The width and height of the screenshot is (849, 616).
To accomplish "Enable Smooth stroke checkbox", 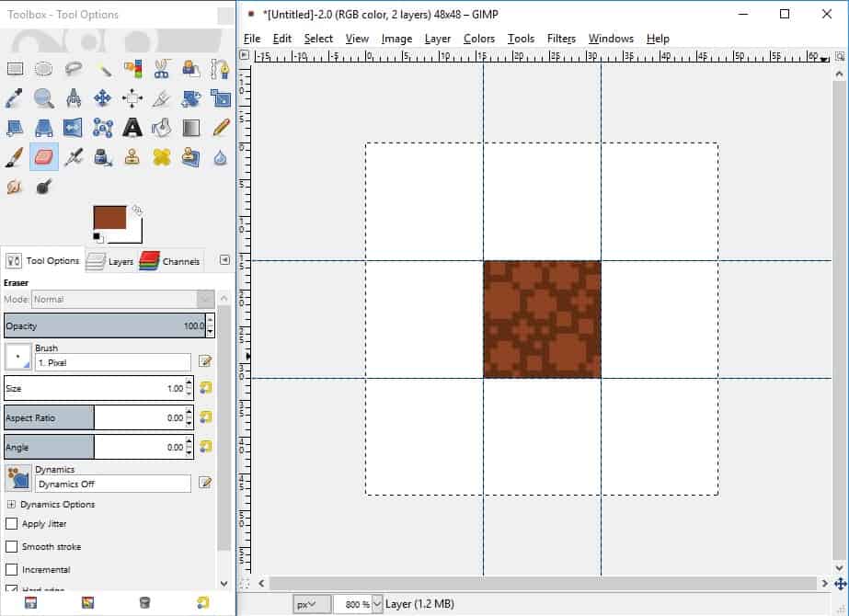I will tap(11, 546).
